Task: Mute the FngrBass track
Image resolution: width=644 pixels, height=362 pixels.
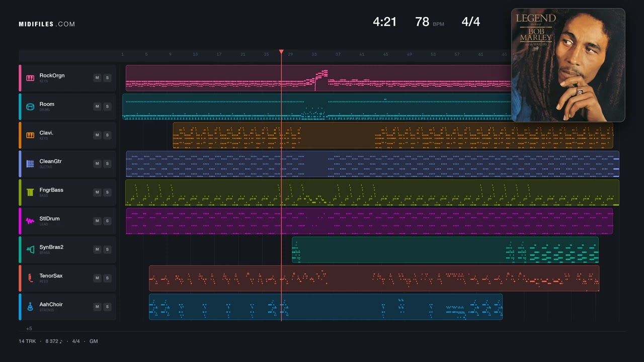Action: tap(97, 193)
